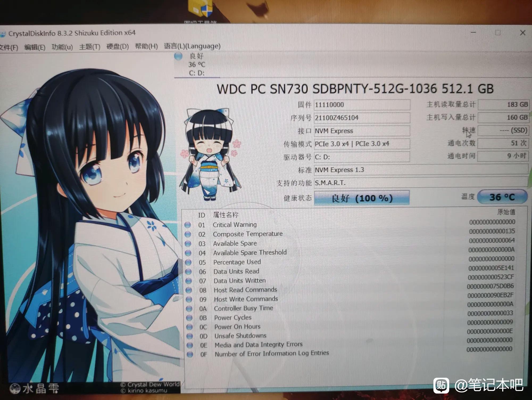532x400 pixels.
Task: Open the 硬盘(D) menu
Action: pyautogui.click(x=118, y=47)
